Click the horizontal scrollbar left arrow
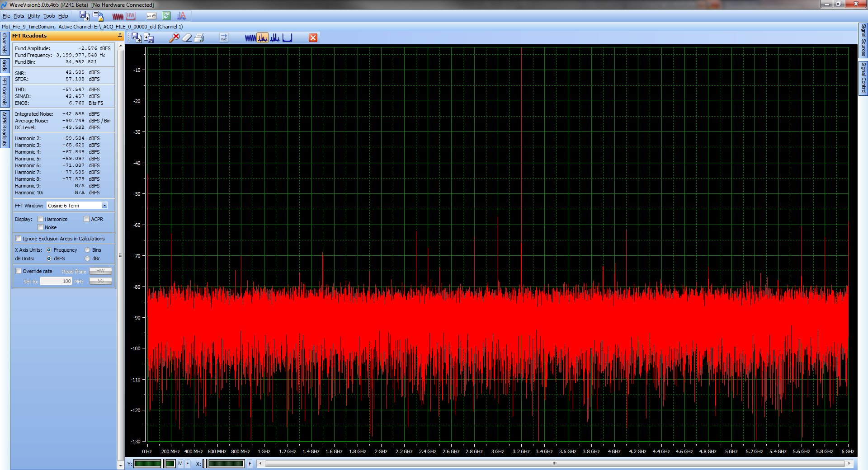The height and width of the screenshot is (470, 868). click(260, 464)
